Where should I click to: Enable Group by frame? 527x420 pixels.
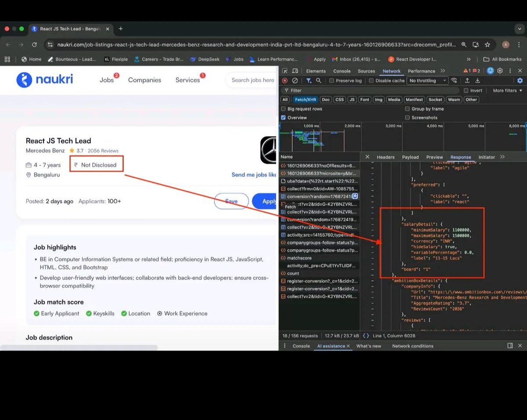point(407,109)
